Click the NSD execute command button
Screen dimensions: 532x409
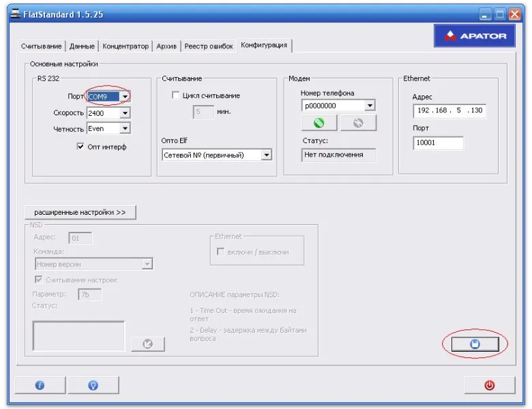coord(147,344)
